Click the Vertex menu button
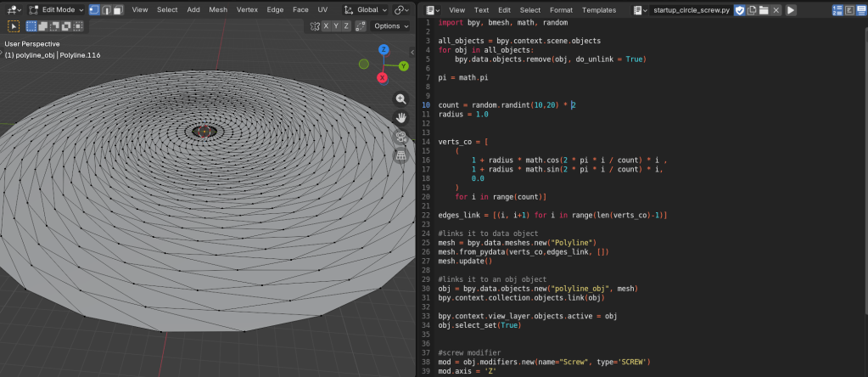This screenshot has width=868, height=377. click(247, 9)
